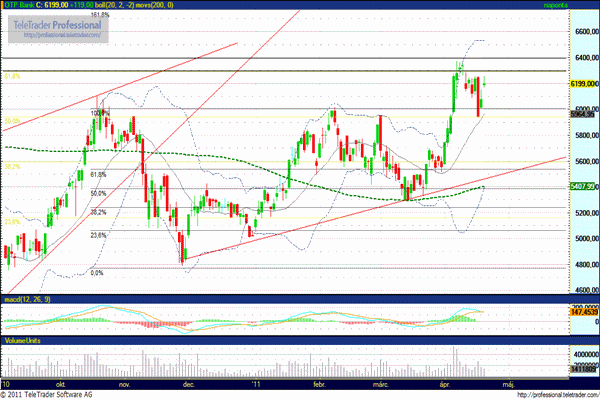Select the 161.8% Fibonacci level label
Viewport: 600px width, 400px height.
(100, 17)
